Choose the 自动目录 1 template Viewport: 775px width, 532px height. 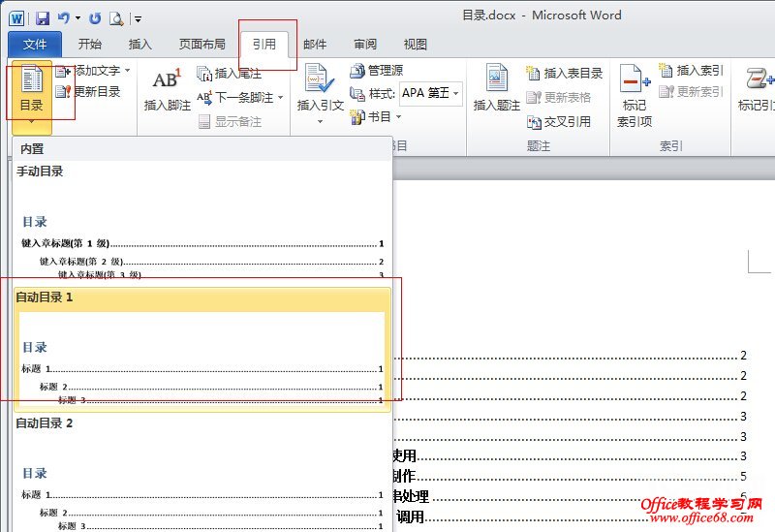[202, 349]
